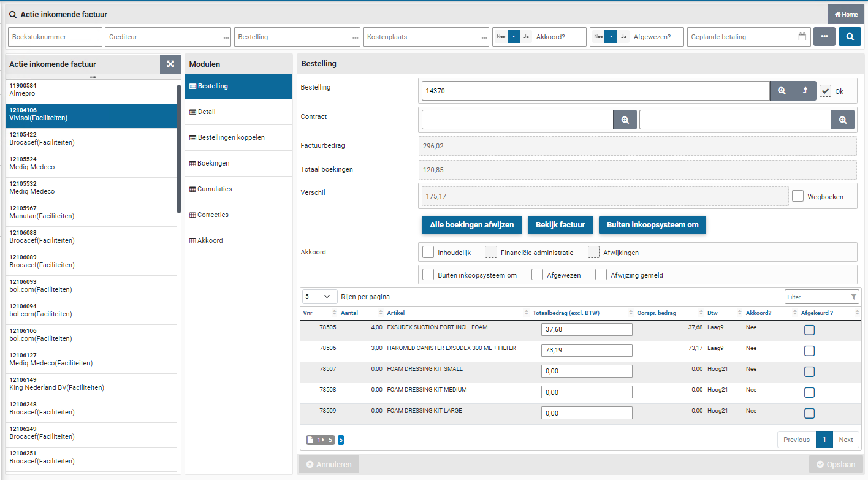Viewport: 868px width, 480px height.
Task: Check Afgekeurd box for row 78505
Action: click(x=809, y=330)
